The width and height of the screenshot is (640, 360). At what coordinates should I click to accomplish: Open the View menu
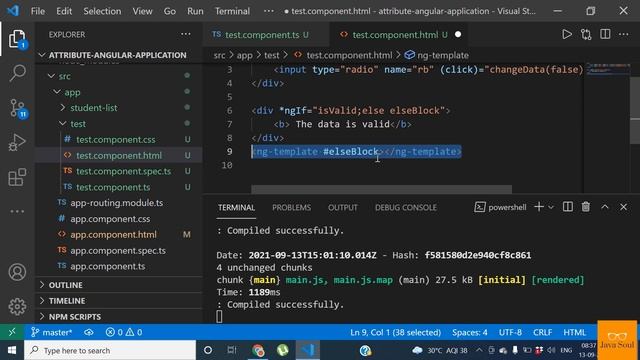142,11
